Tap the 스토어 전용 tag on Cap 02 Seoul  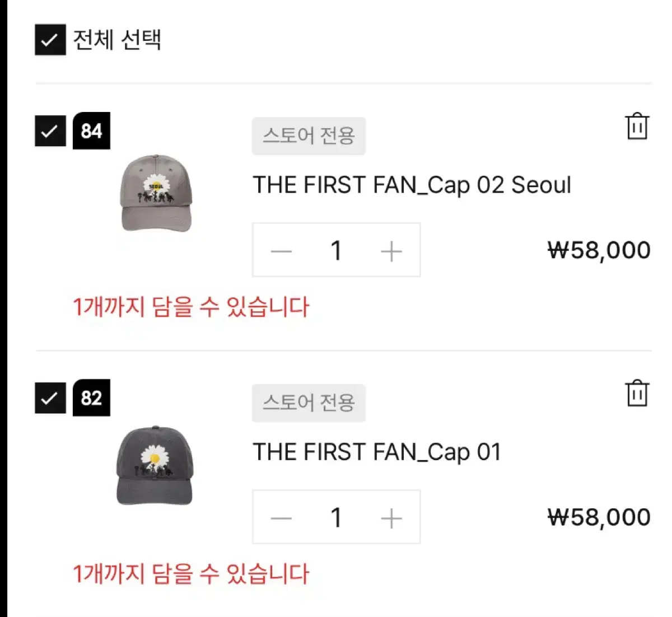(309, 136)
